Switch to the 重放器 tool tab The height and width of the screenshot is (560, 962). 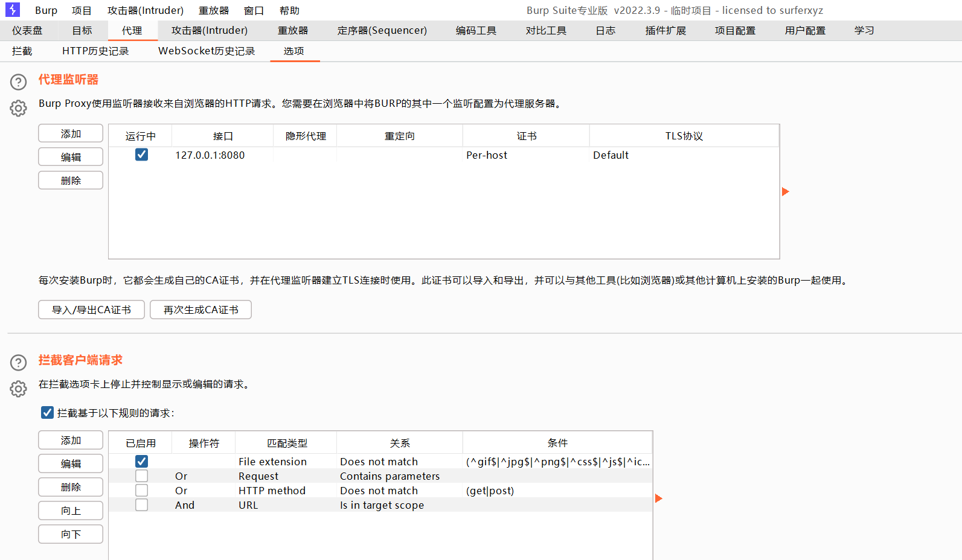coord(293,30)
